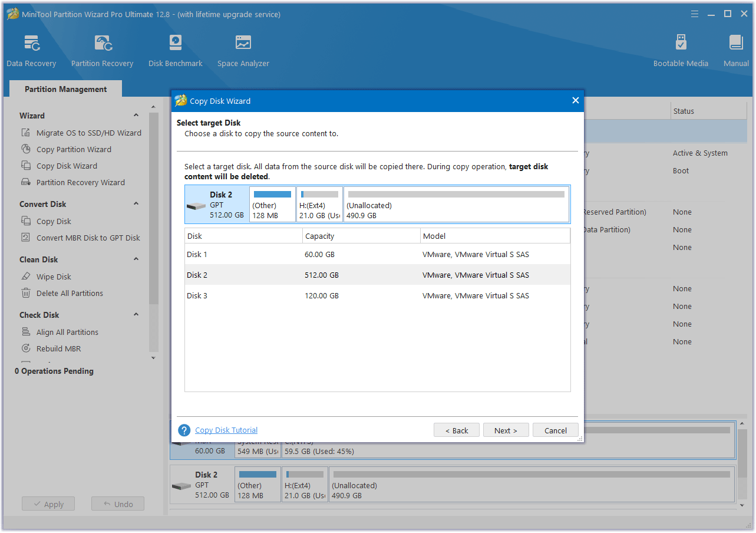Switch to the Partition Management tab
Screen dimensions: 756x533
tap(66, 90)
